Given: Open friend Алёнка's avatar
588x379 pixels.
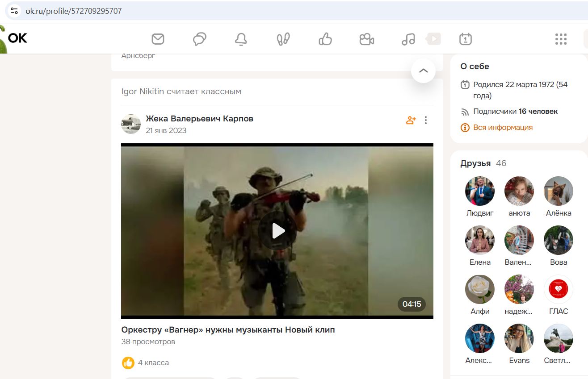Looking at the screenshot, I should [559, 191].
